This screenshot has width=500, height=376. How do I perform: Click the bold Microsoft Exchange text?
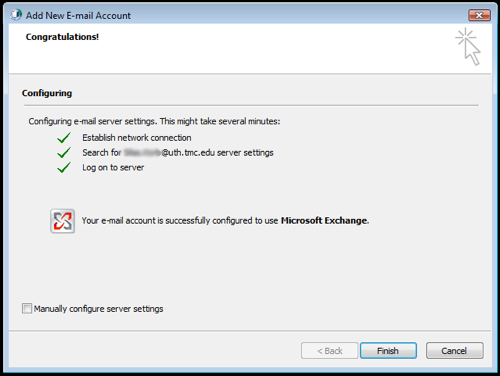(324, 221)
